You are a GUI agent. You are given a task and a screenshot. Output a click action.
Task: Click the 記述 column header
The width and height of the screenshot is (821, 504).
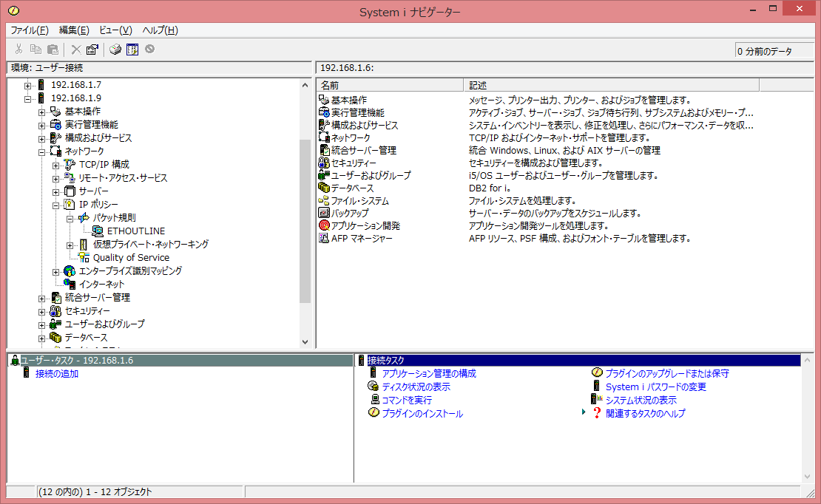coord(478,85)
